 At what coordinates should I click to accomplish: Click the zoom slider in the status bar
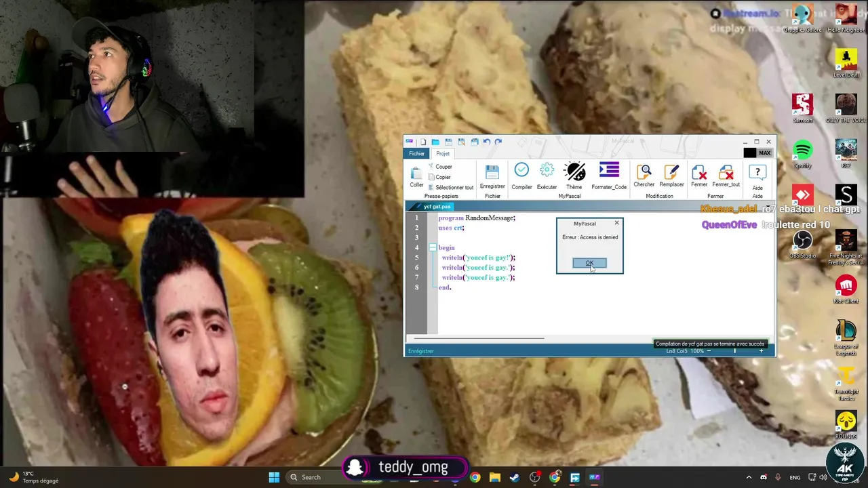point(734,351)
